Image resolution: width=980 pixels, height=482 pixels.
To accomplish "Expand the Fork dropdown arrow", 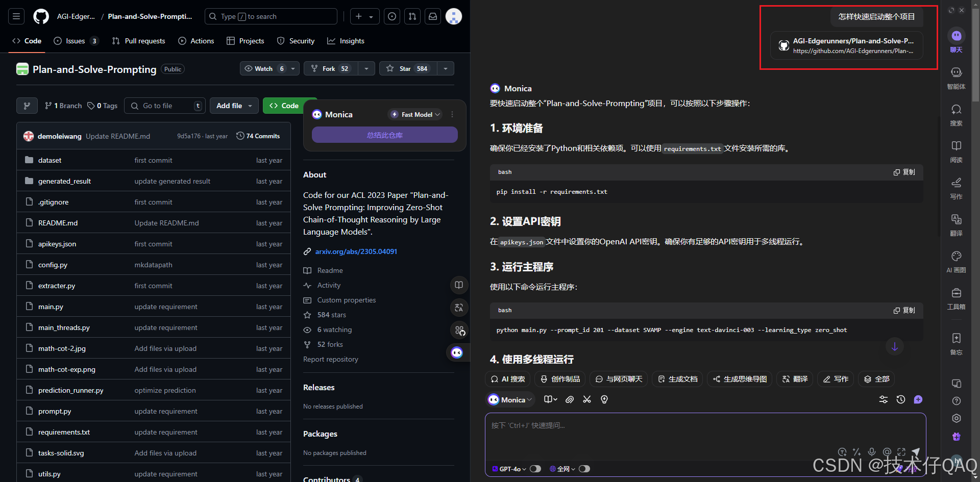I will 366,68.
